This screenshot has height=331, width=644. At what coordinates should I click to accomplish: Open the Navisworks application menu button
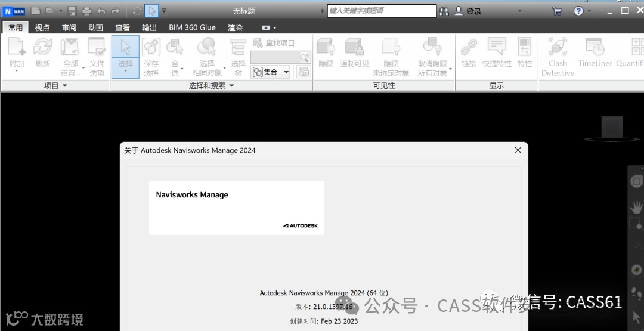(x=14, y=11)
